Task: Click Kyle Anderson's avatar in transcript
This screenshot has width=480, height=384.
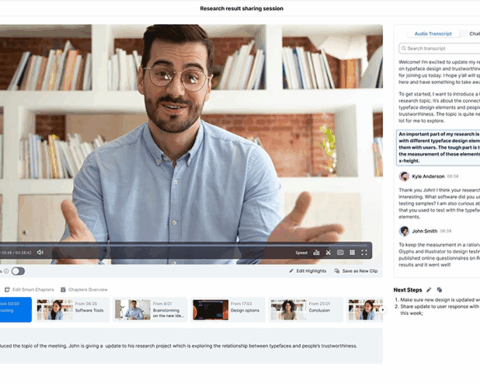Action: (404, 176)
